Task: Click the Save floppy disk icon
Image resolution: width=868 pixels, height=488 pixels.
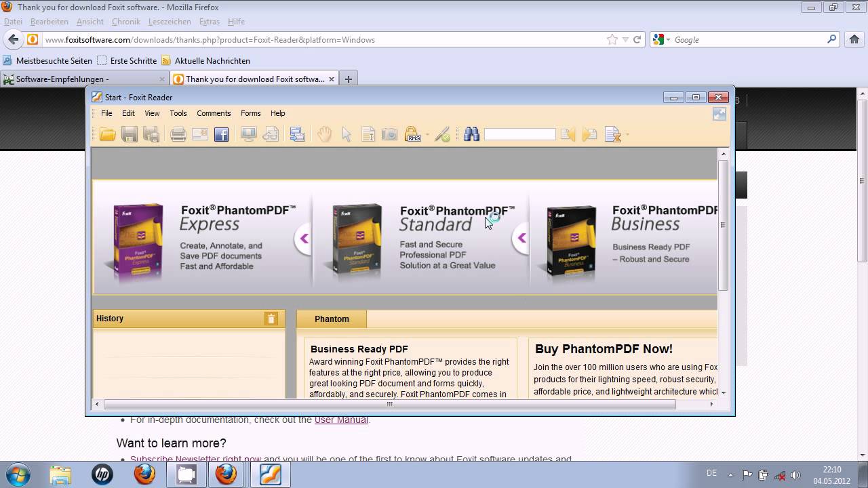Action: 130,134
